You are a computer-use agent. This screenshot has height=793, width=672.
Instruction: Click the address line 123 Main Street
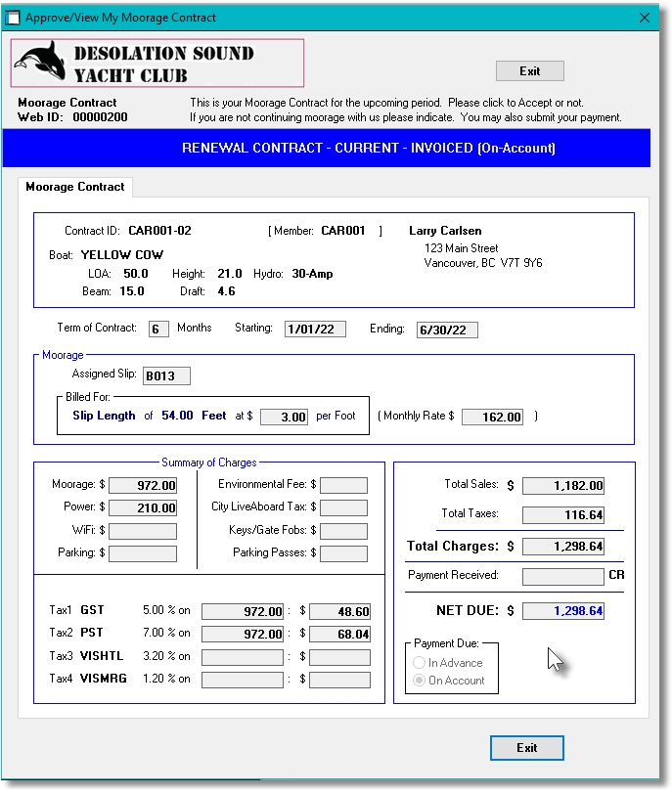461,248
